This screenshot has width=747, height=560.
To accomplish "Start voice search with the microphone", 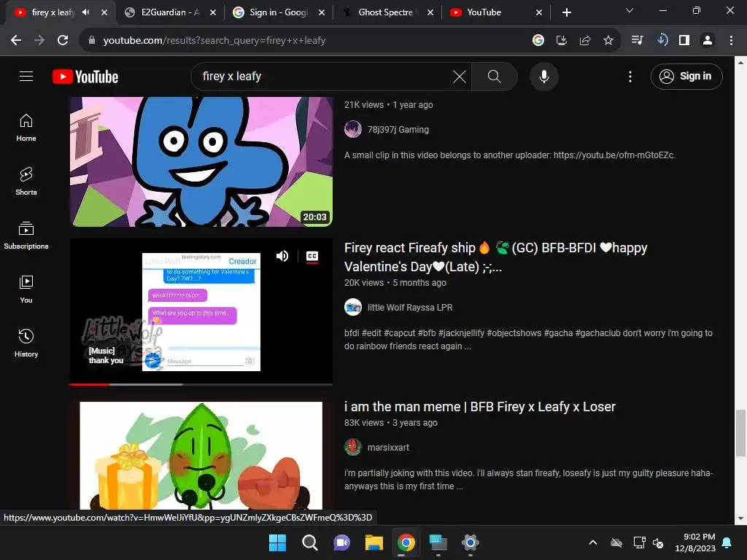I will click(543, 76).
